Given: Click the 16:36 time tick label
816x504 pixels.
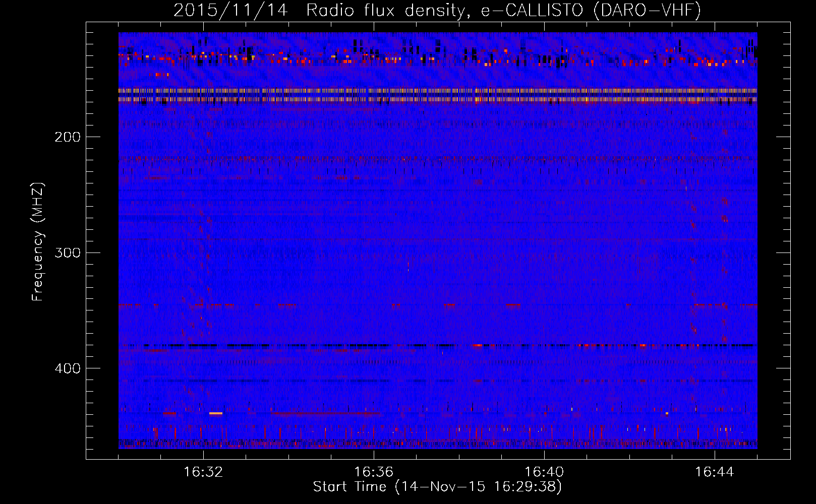Looking at the screenshot, I should pyautogui.click(x=374, y=472).
